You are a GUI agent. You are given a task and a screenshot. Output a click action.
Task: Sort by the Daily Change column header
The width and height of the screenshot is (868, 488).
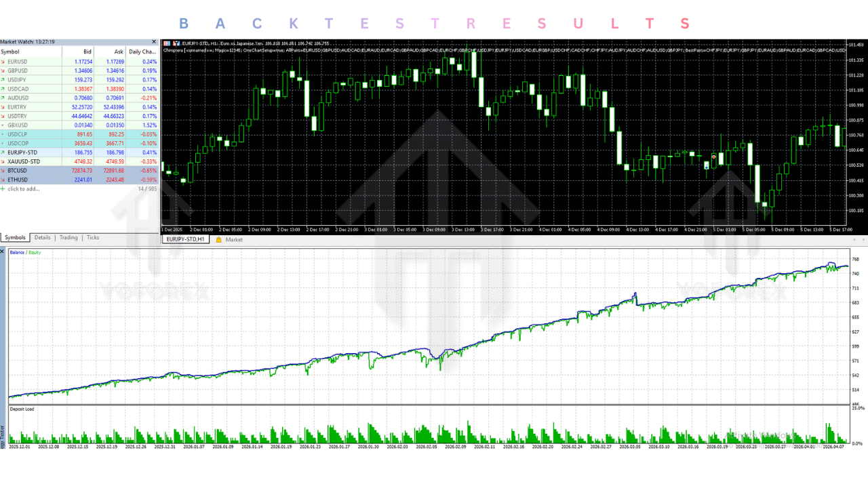(x=142, y=52)
